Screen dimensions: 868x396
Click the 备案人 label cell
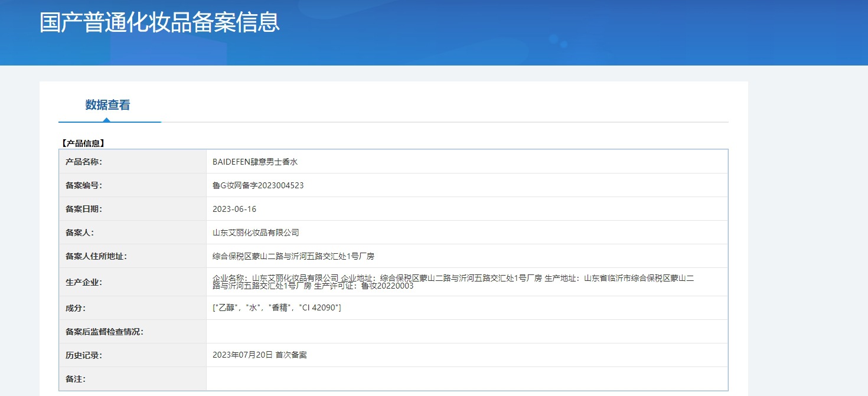(133, 233)
